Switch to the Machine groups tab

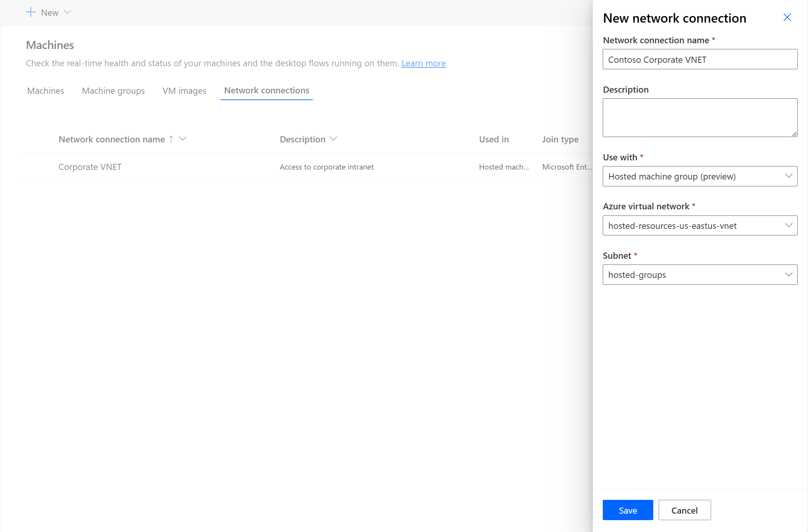[x=113, y=90]
